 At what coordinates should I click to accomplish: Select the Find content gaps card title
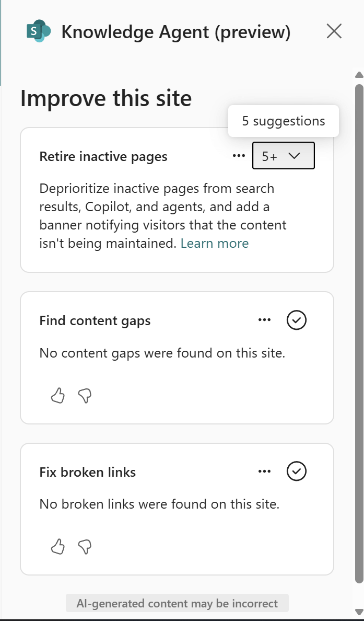pyautogui.click(x=95, y=320)
